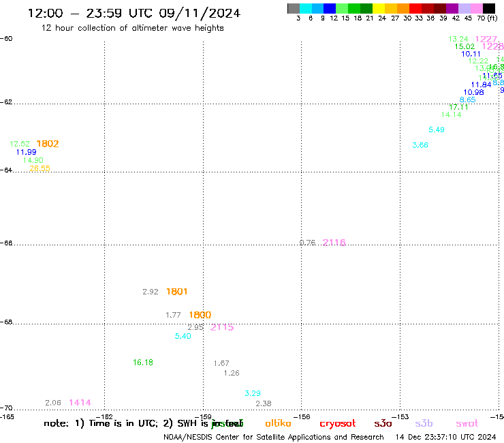Click the gray wave height value 1.26
The height and width of the screenshot is (443, 504).
tap(232, 373)
